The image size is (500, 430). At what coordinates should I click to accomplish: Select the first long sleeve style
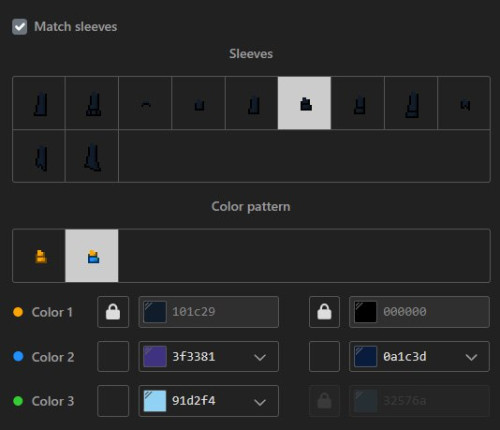pyautogui.click(x=39, y=103)
